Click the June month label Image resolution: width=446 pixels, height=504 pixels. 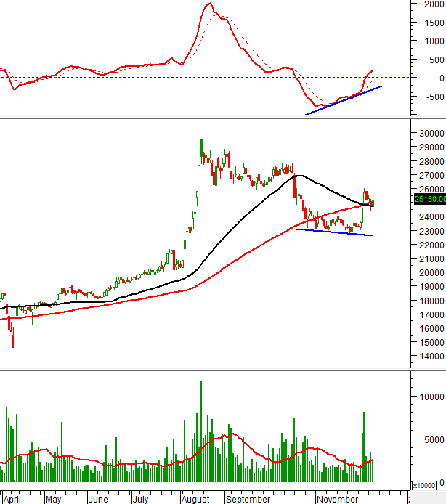tap(97, 499)
